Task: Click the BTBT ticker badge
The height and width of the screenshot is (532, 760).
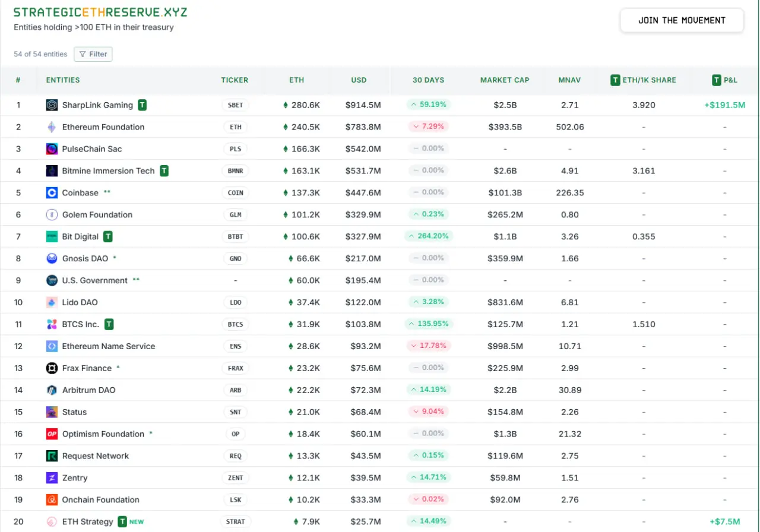Action: [x=236, y=237]
